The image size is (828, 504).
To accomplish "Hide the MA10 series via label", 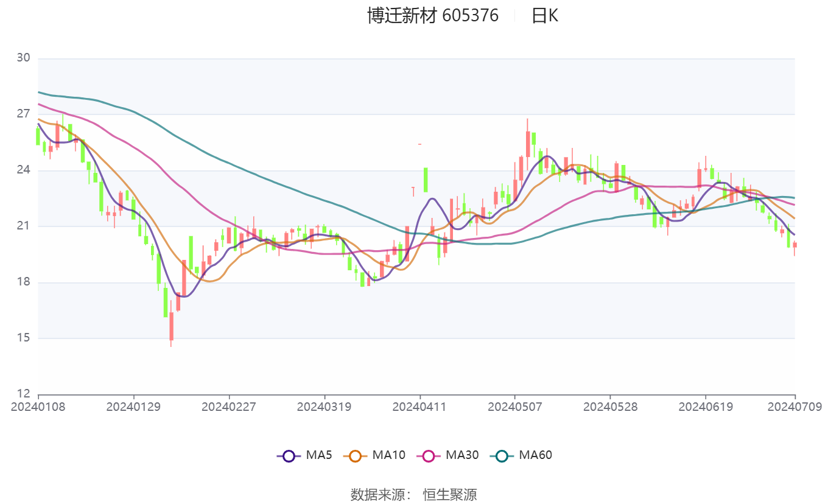I will click(388, 455).
